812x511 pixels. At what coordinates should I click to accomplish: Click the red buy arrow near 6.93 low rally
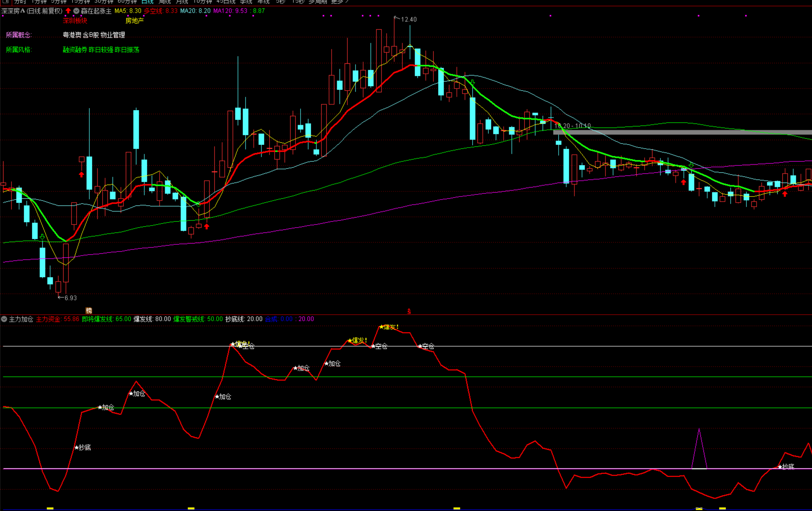click(81, 175)
